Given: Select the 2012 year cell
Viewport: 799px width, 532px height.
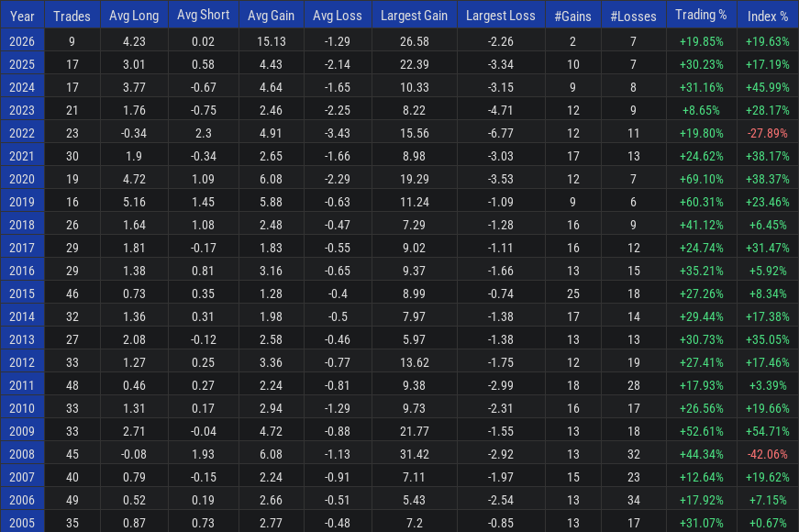Looking at the screenshot, I should click(22, 362).
